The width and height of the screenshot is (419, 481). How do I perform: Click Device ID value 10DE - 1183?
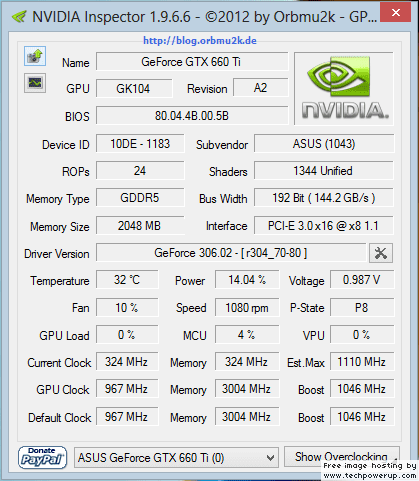[140, 144]
